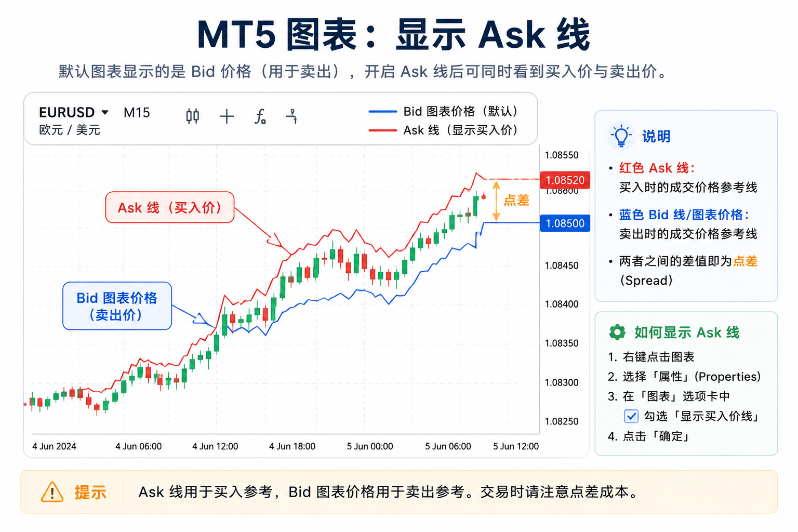This screenshot has width=798, height=532.
Task: Click the "Bid 图表价格（卖出价）" callout label
Action: (x=117, y=306)
